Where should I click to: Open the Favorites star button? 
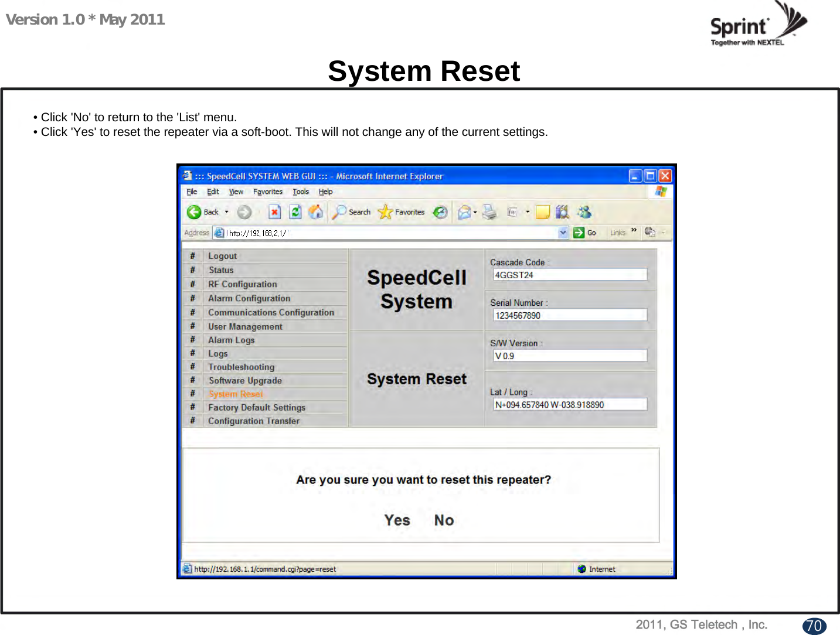pyautogui.click(x=402, y=212)
